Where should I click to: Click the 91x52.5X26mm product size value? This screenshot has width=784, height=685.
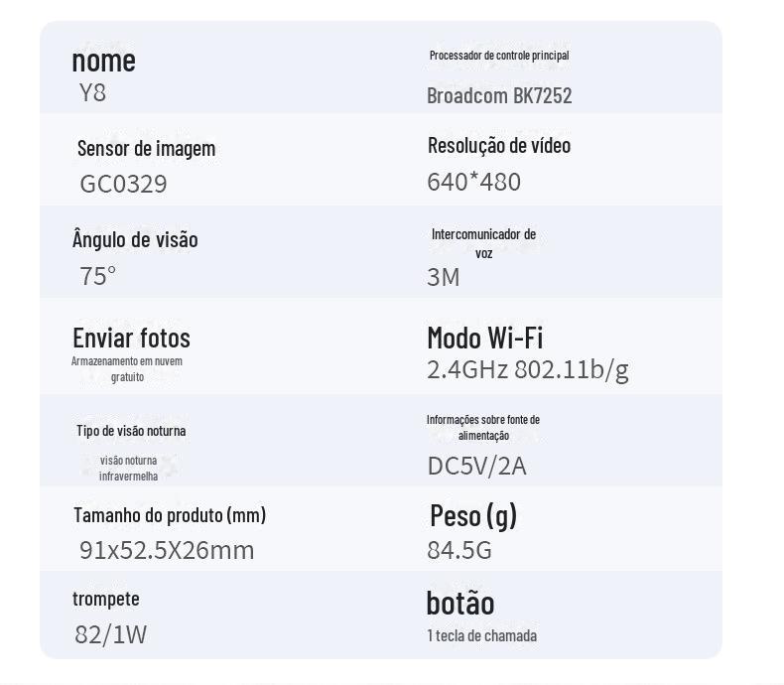[167, 551]
